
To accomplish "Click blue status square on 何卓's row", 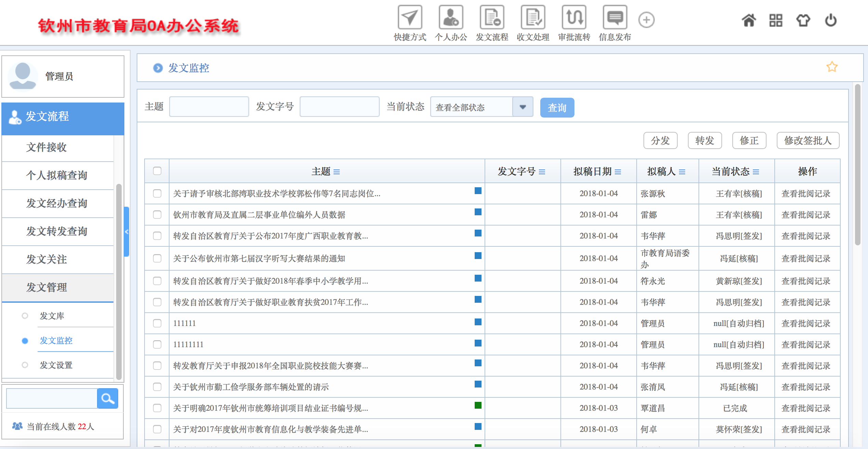I will click(478, 426).
